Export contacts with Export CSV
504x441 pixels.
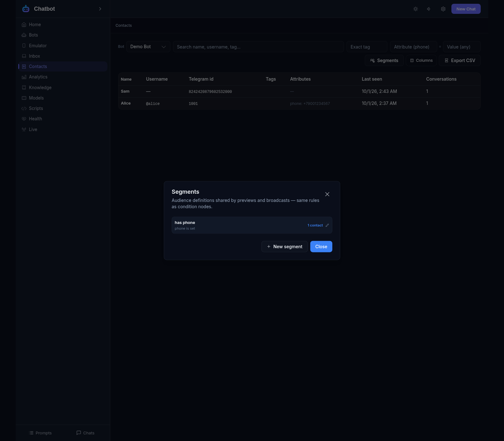click(x=460, y=60)
